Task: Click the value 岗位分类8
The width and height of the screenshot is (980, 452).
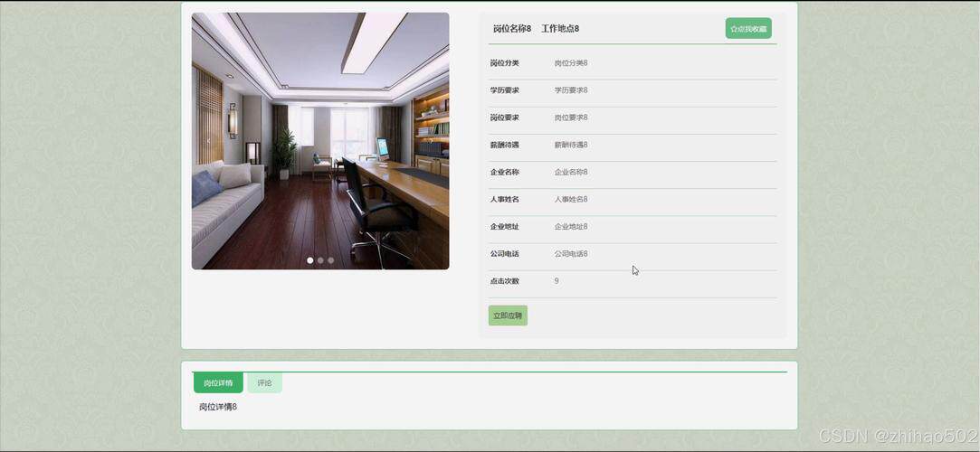Action: (571, 63)
